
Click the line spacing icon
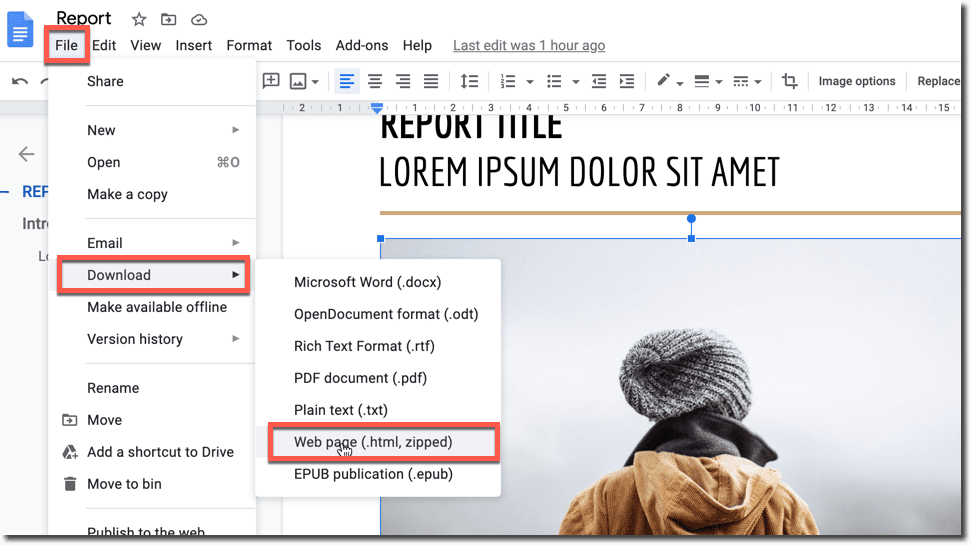click(468, 81)
